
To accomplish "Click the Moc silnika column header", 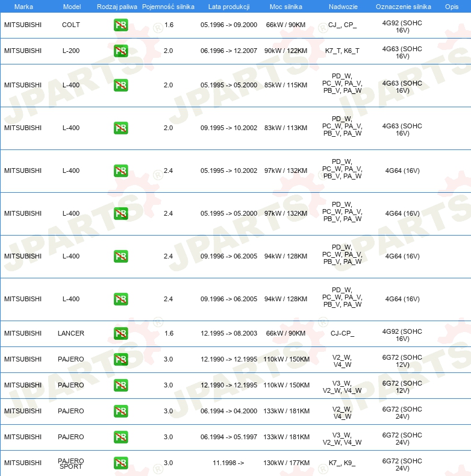I will (286, 7).
